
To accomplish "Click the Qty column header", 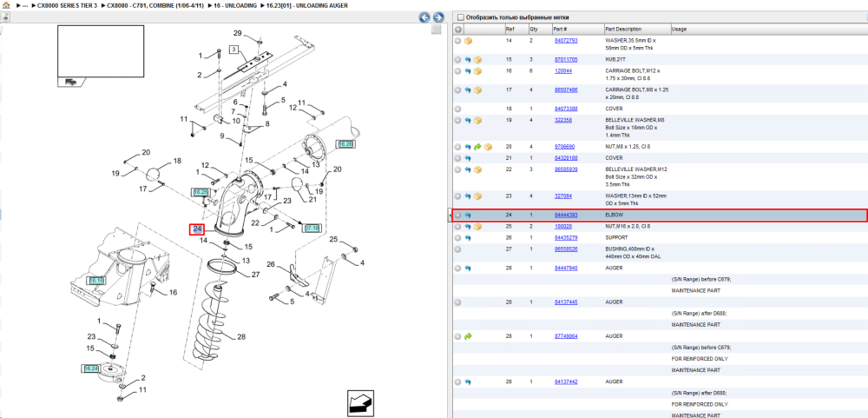I will click(x=534, y=30).
